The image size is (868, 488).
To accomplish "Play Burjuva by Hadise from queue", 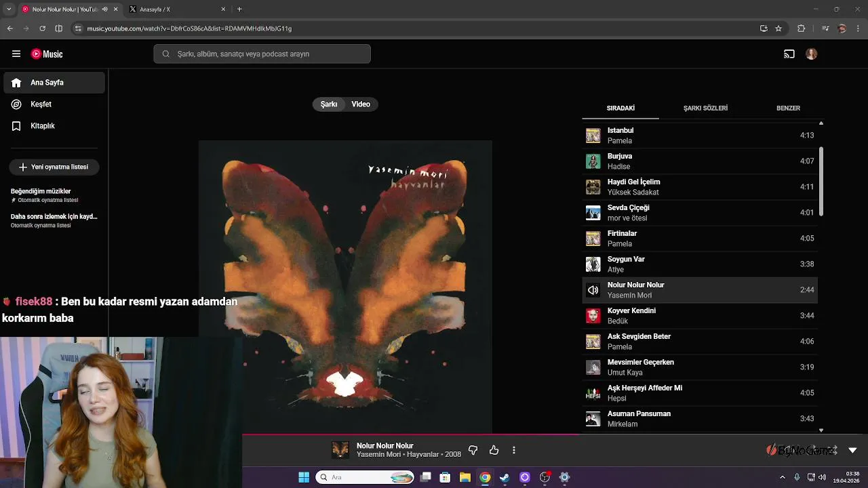I will click(x=700, y=161).
